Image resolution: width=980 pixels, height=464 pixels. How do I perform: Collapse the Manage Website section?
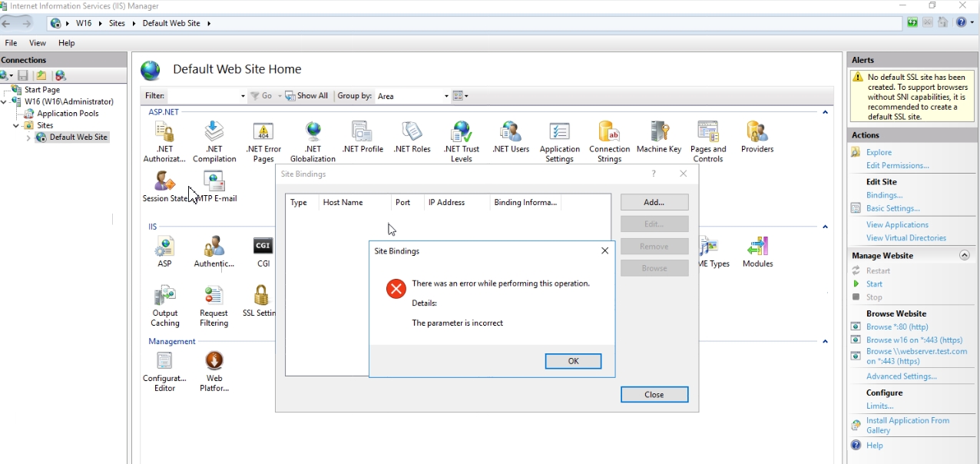(965, 255)
